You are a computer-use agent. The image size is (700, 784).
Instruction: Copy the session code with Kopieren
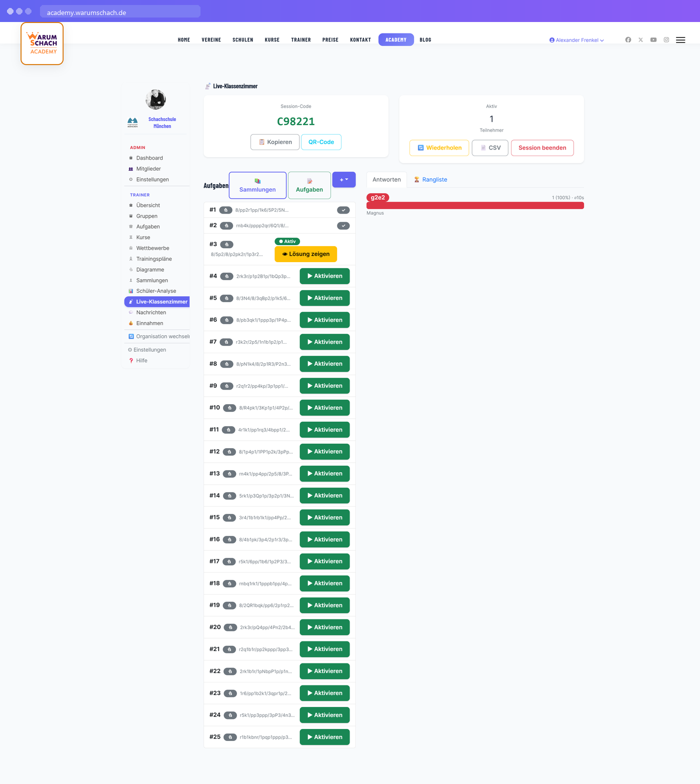point(275,142)
